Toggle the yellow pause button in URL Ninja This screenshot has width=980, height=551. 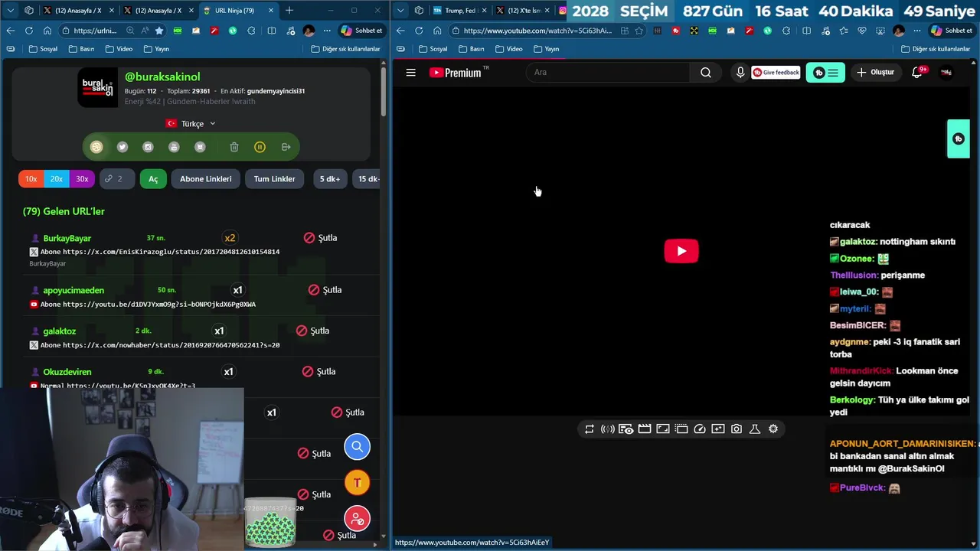(x=260, y=147)
